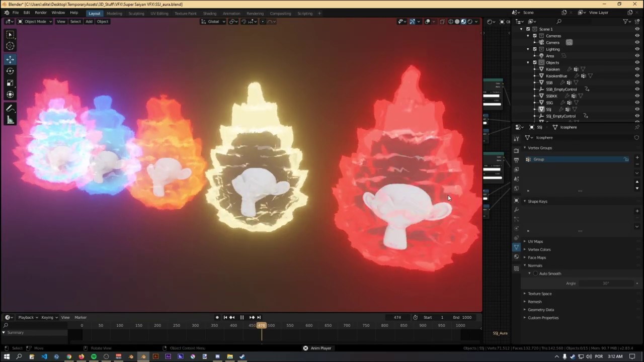Toggle auto keying record button
The image size is (644, 362).
pos(217,317)
